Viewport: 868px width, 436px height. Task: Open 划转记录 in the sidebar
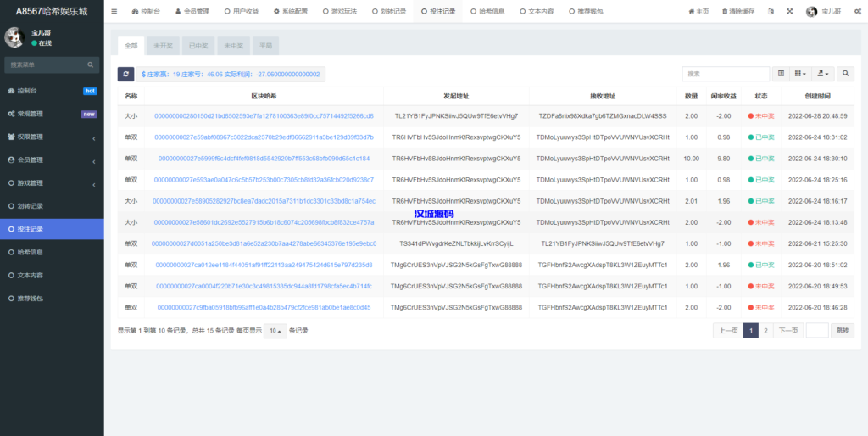[x=52, y=205]
